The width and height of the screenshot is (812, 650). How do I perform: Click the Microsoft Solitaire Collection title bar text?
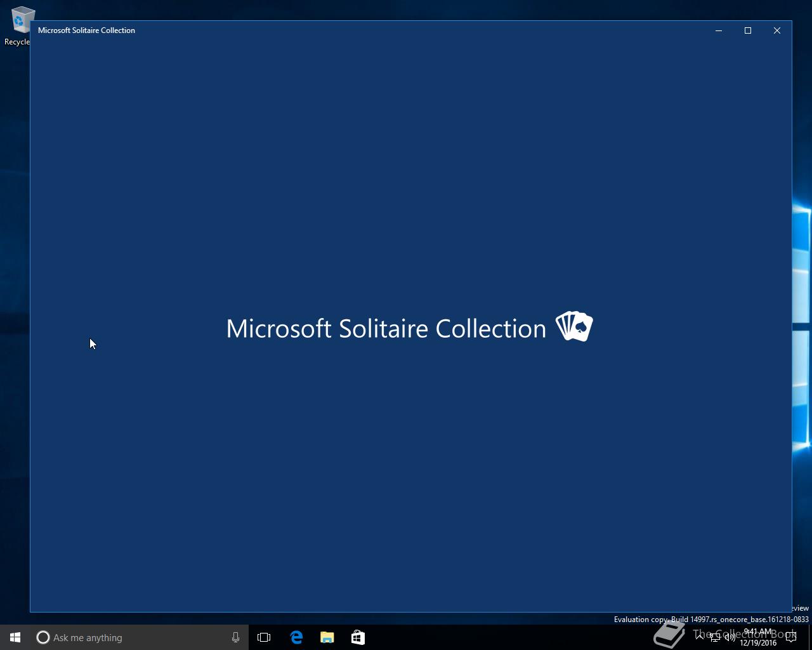coord(86,30)
